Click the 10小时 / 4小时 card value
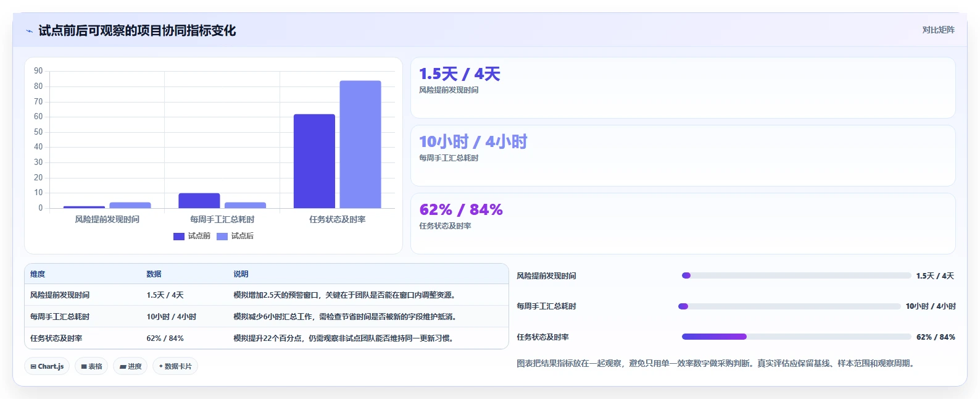 pyautogui.click(x=473, y=142)
